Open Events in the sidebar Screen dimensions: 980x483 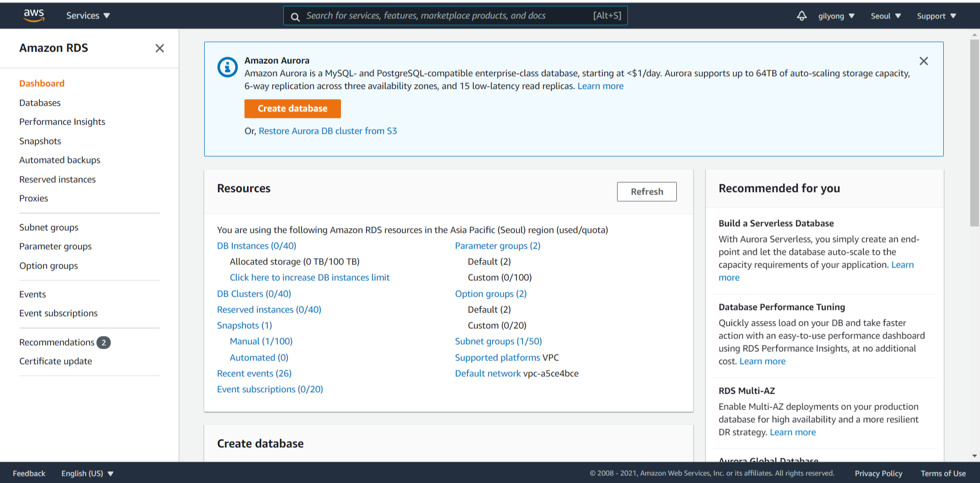coord(33,294)
